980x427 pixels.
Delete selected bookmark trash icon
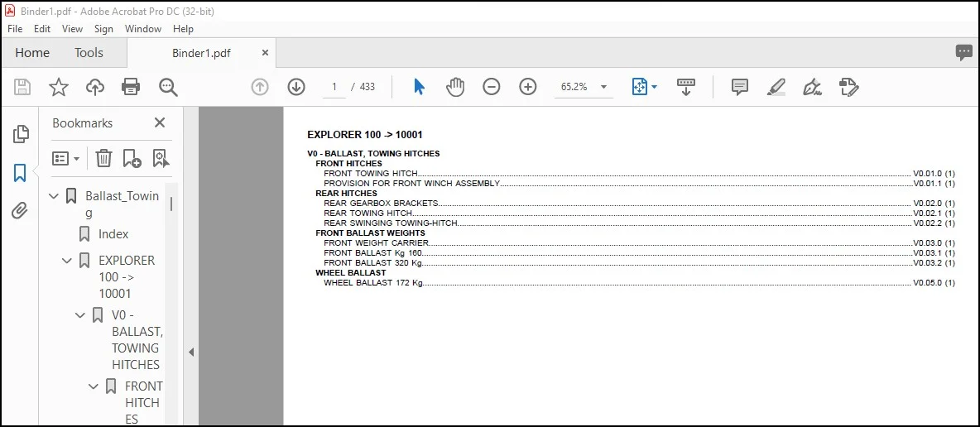click(x=103, y=158)
